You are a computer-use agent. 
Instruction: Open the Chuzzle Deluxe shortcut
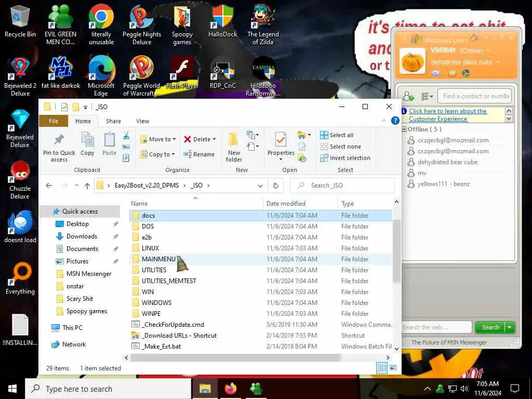20,180
